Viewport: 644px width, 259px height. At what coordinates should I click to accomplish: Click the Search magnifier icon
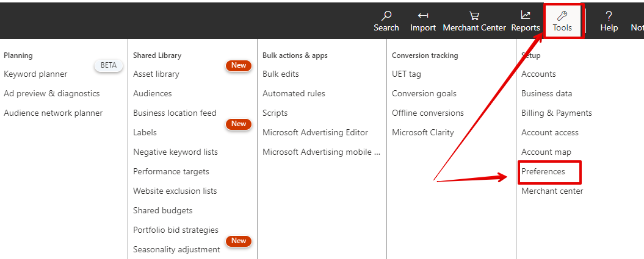pos(386,16)
